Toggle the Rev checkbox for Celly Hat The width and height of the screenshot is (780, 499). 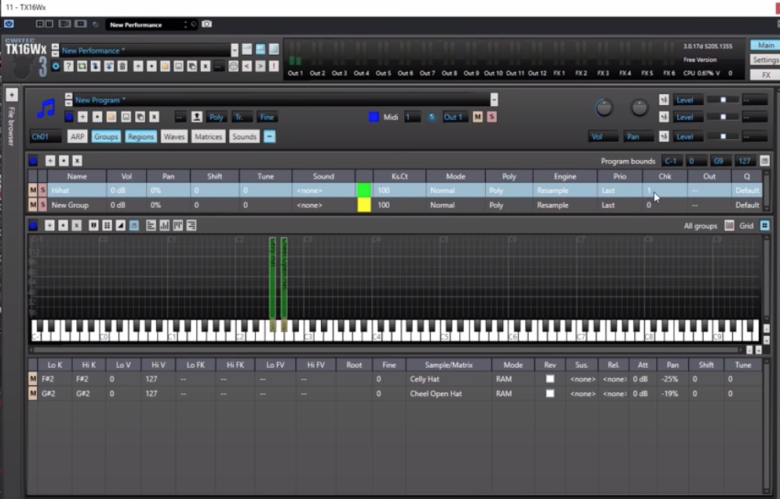tap(550, 379)
